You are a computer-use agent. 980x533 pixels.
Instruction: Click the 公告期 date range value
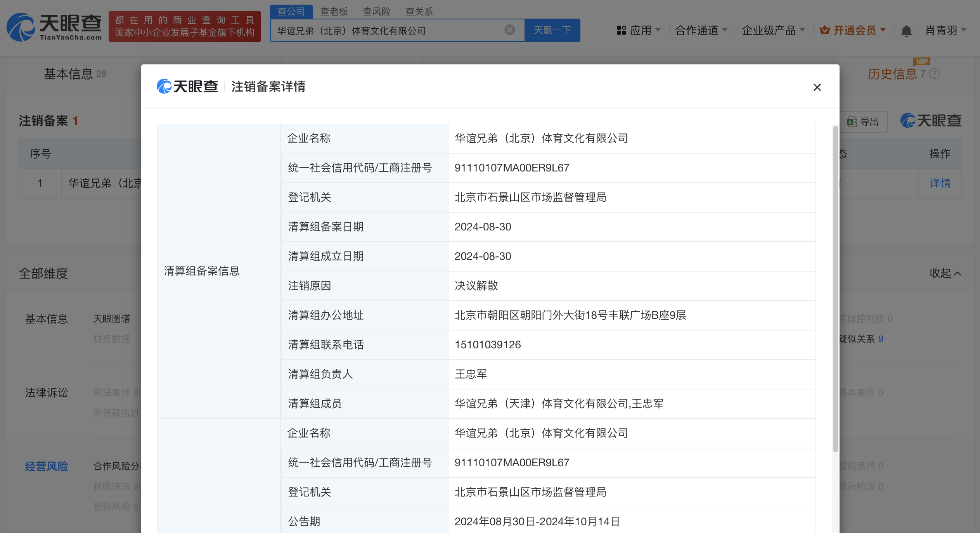tap(537, 521)
